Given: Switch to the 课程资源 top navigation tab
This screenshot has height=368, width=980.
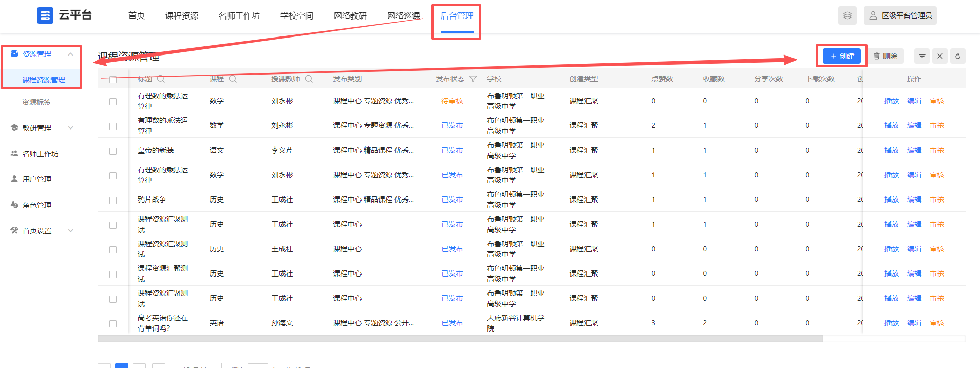Looking at the screenshot, I should [x=181, y=16].
